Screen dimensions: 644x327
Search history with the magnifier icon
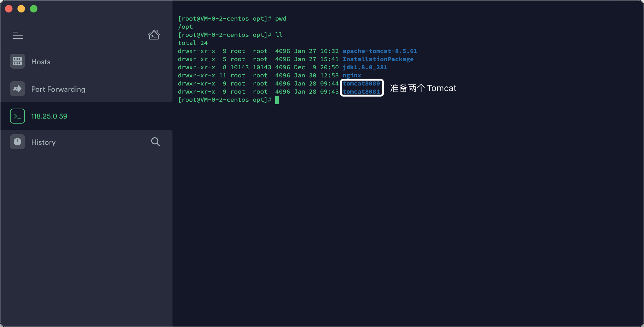(x=155, y=142)
